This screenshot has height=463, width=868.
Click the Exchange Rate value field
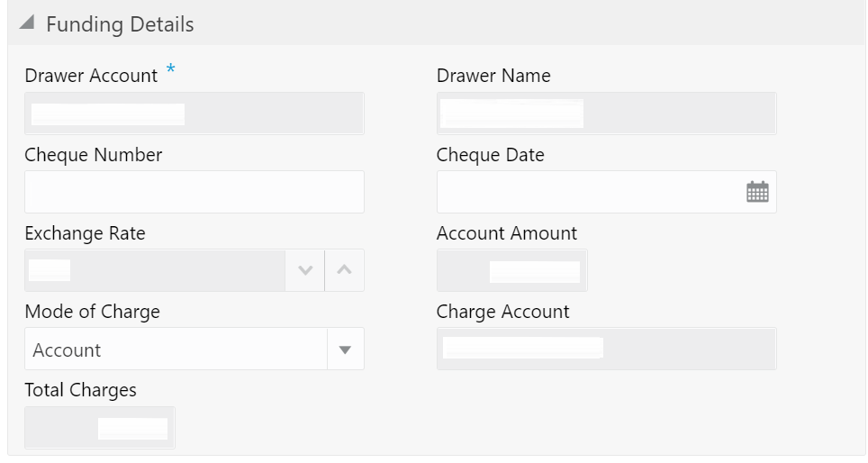(x=153, y=270)
